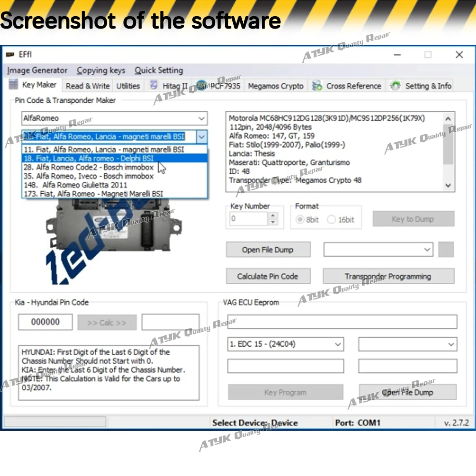Image resolution: width=476 pixels, height=476 pixels.
Task: Click the lower left VAG ECU text field
Action: coord(285,366)
